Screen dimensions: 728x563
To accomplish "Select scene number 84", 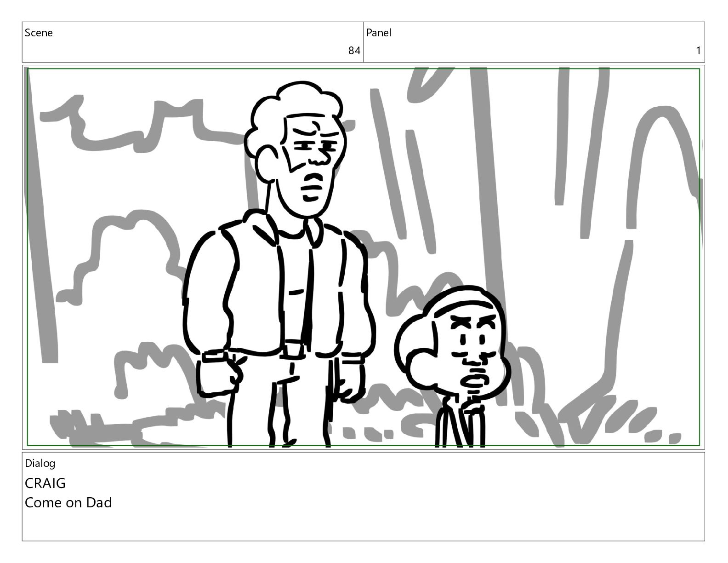I will pyautogui.click(x=354, y=51).
